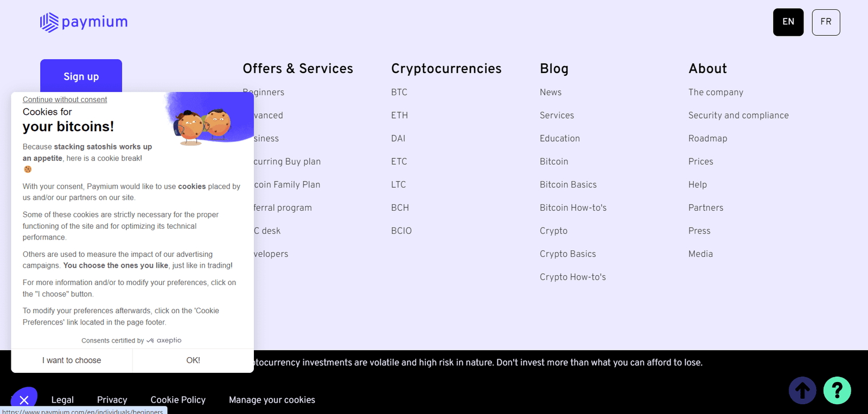Open the Privacy page from the footer
This screenshot has height=414, width=868.
[x=112, y=399]
